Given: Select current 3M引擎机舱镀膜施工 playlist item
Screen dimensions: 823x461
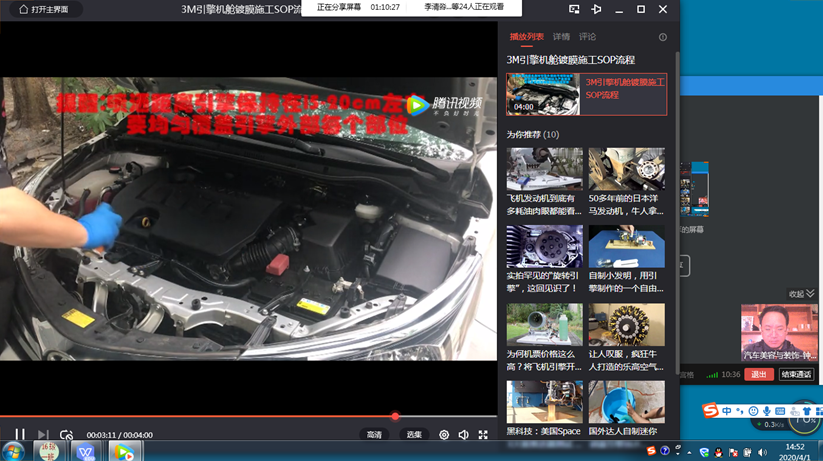Looking at the screenshot, I should coord(586,94).
